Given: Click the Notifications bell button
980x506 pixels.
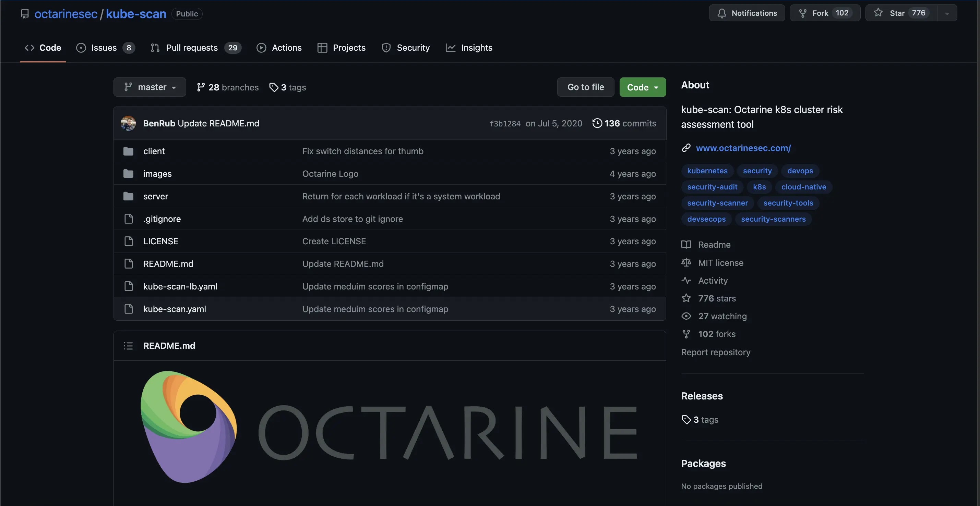Looking at the screenshot, I should click(747, 13).
